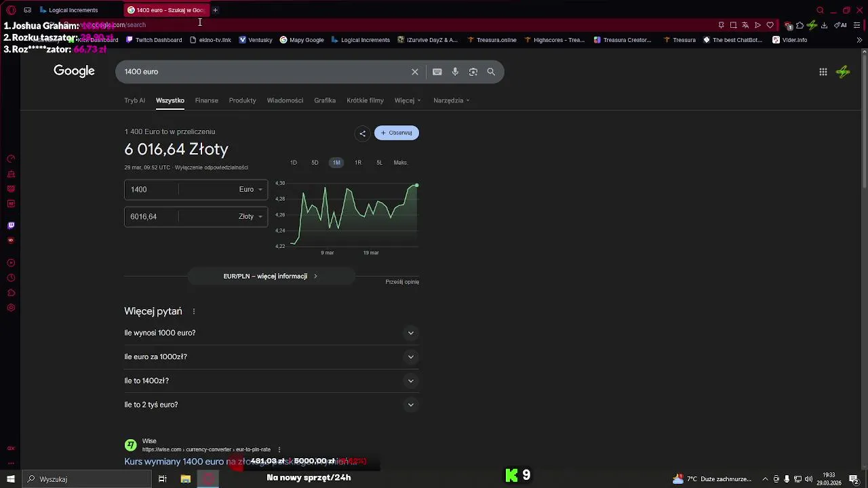Select the 1D chart range
Image resolution: width=868 pixels, height=488 pixels.
pyautogui.click(x=294, y=163)
